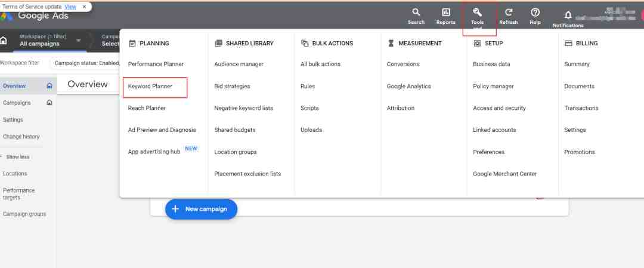644x268 pixels.
Task: Click the Billing card icon
Action: point(568,43)
